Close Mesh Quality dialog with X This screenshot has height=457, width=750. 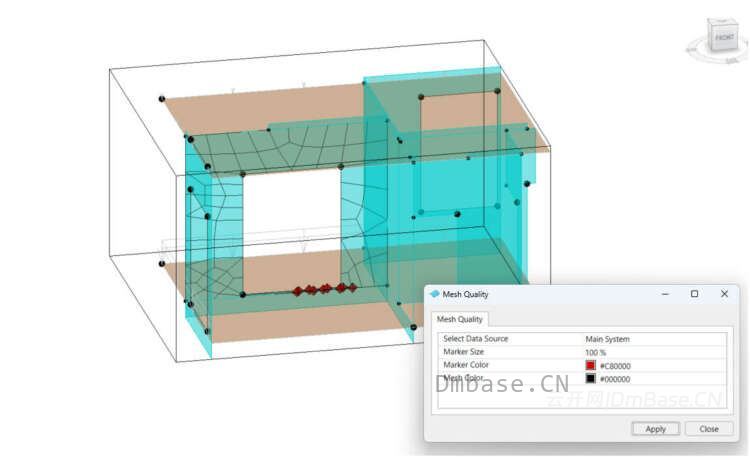[724, 294]
